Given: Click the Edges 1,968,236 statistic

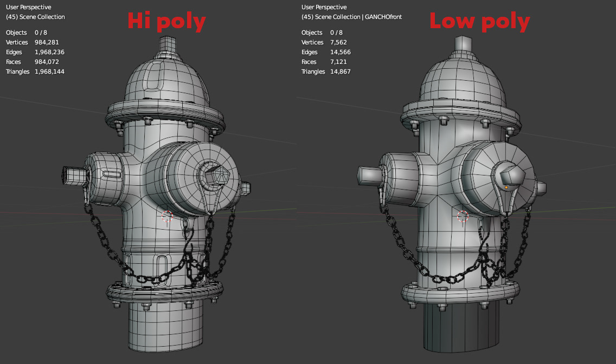Looking at the screenshot, I should tap(35, 52).
